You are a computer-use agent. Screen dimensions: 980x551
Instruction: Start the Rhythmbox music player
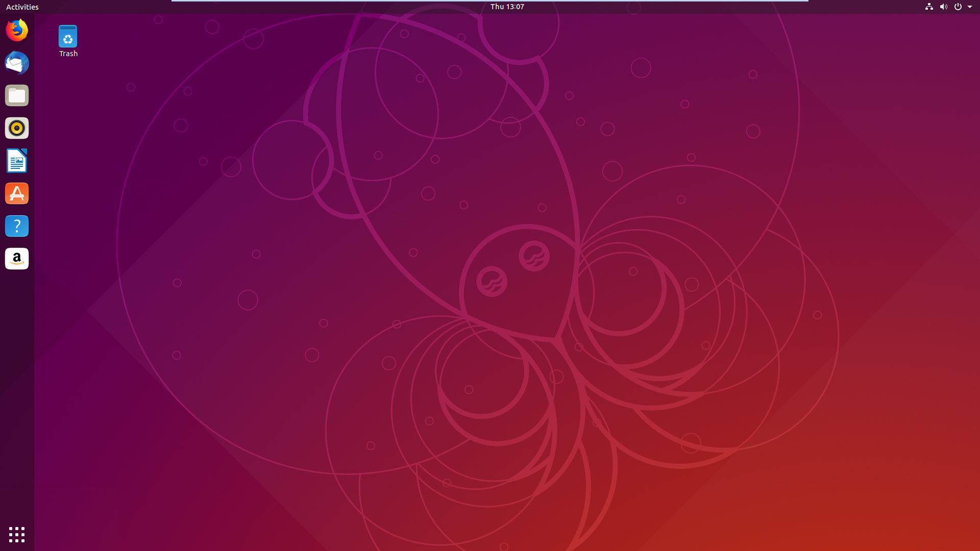coord(17,128)
